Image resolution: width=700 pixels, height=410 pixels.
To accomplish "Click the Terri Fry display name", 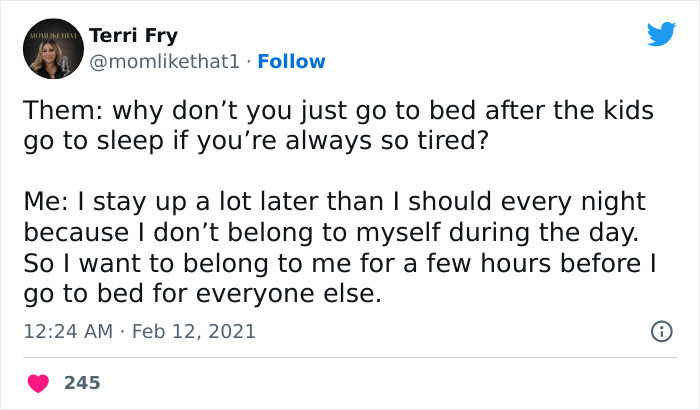I will point(133,36).
